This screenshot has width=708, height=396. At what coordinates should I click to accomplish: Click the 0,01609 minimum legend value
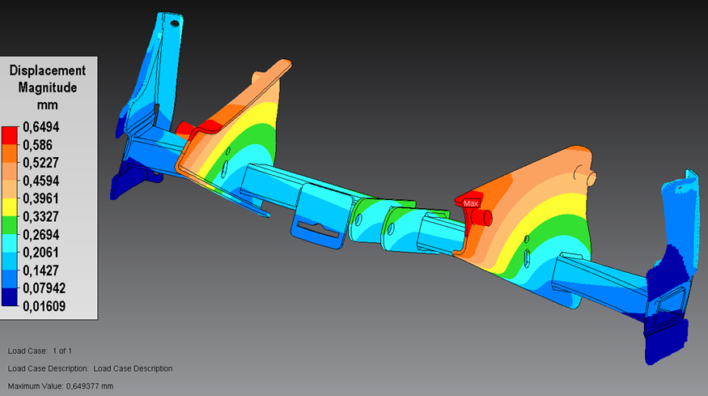(x=44, y=306)
